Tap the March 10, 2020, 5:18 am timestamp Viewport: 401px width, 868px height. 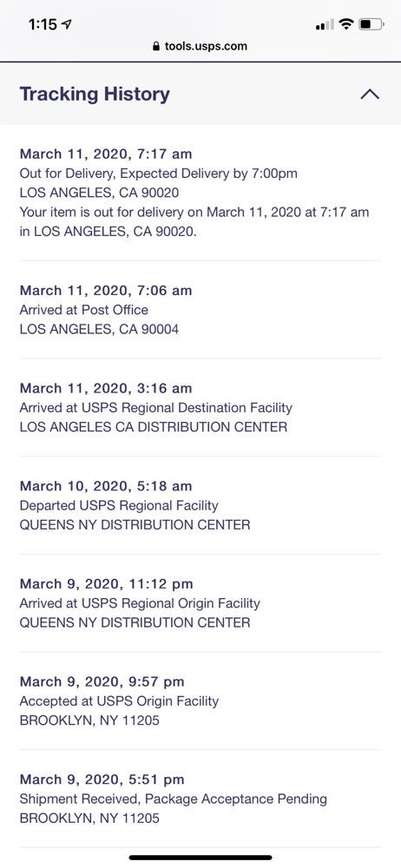click(106, 486)
